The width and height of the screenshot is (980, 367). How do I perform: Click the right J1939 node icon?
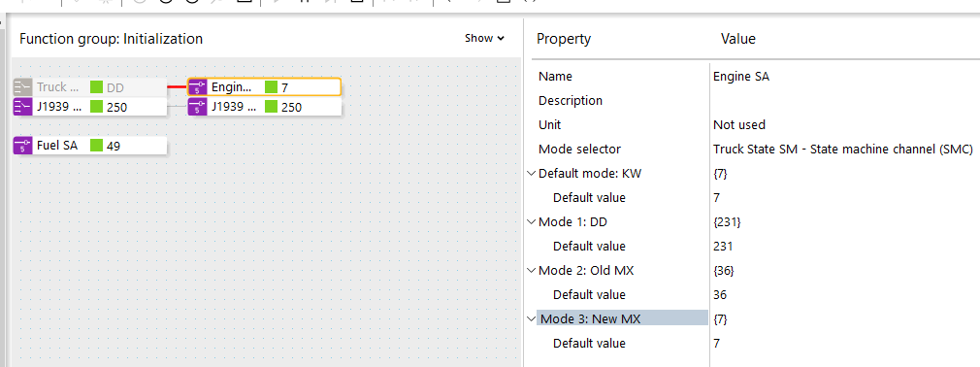pyautogui.click(x=198, y=107)
